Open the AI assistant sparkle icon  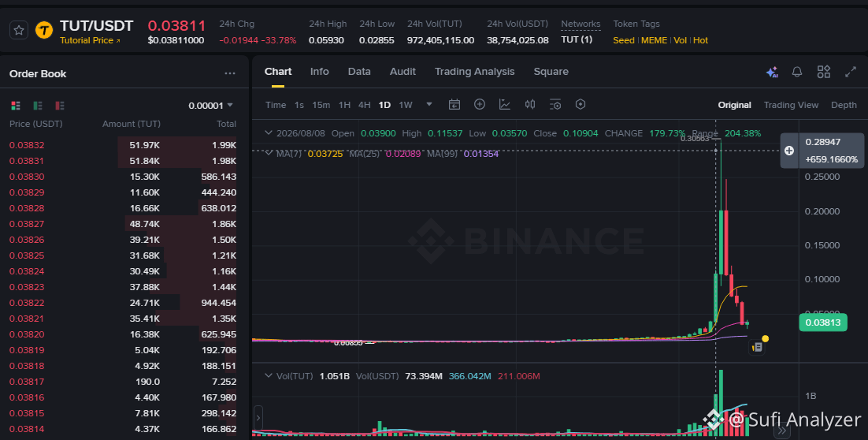click(772, 72)
